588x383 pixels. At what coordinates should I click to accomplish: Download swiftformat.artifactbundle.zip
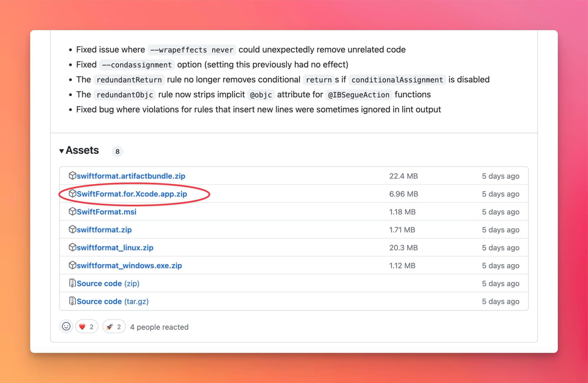pos(131,176)
